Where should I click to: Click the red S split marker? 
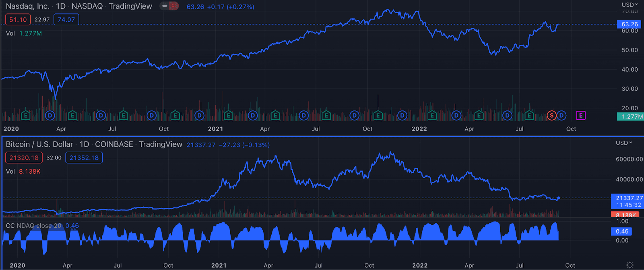click(551, 116)
